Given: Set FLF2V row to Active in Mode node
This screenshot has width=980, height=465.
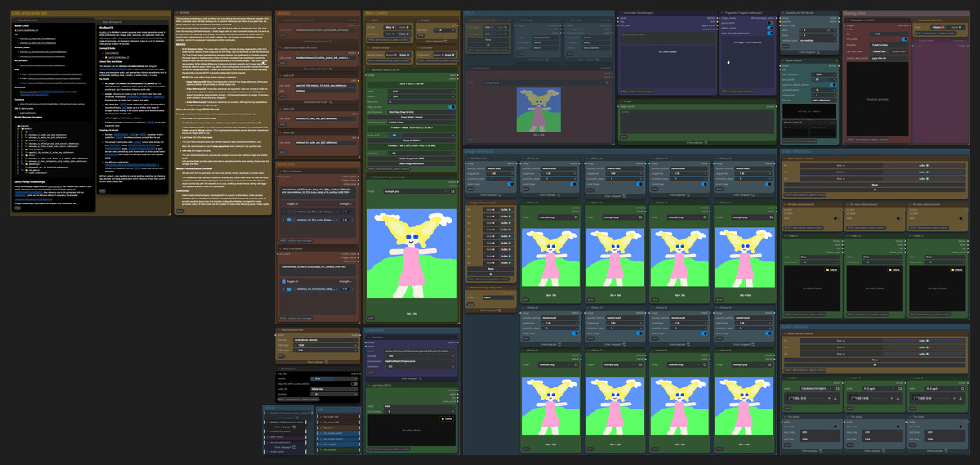Looking at the screenshot, I should [x=404, y=27].
